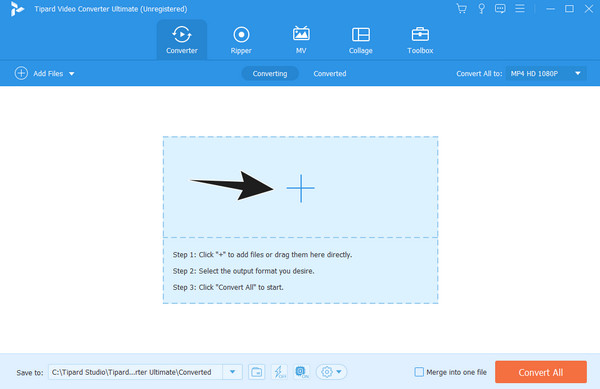Viewport: 600px width, 389px height.
Task: Open the Toolbox tab
Action: coord(420,40)
